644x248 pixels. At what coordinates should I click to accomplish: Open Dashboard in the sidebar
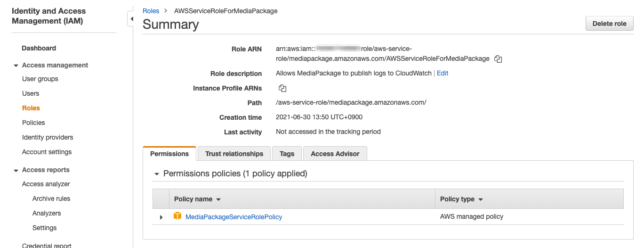pyautogui.click(x=39, y=48)
